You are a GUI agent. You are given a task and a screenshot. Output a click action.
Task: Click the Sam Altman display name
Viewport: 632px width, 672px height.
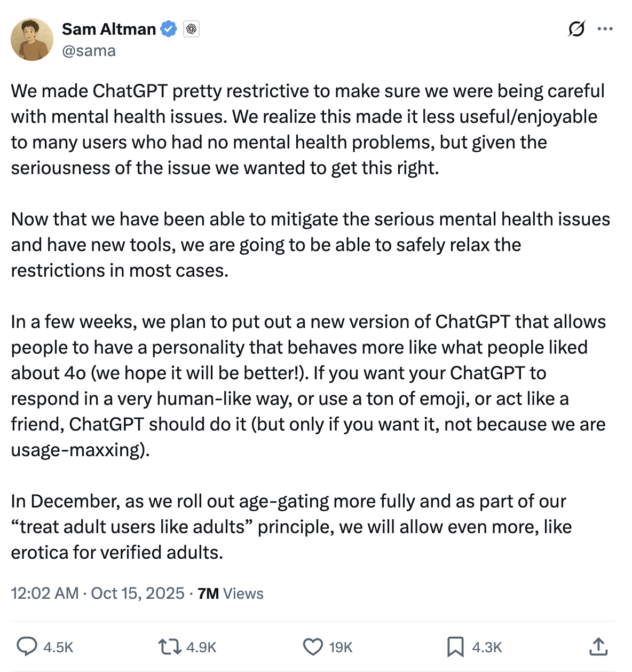point(109,29)
